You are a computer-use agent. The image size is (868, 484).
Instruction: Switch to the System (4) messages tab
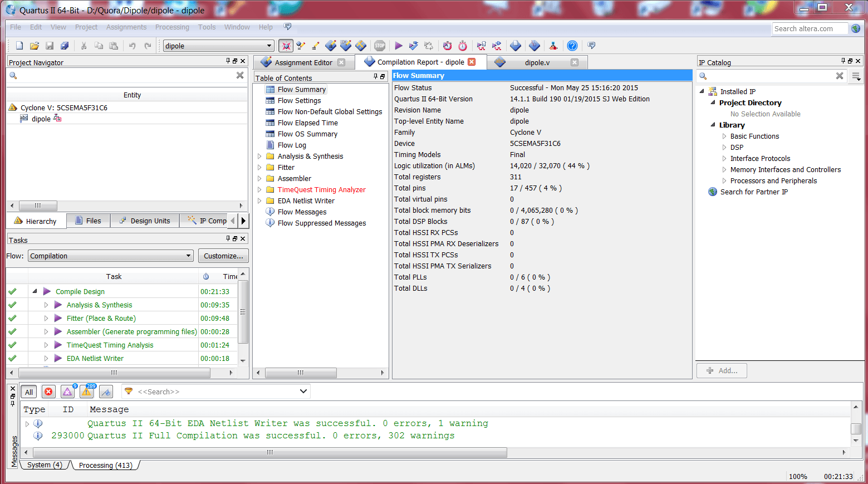[45, 465]
